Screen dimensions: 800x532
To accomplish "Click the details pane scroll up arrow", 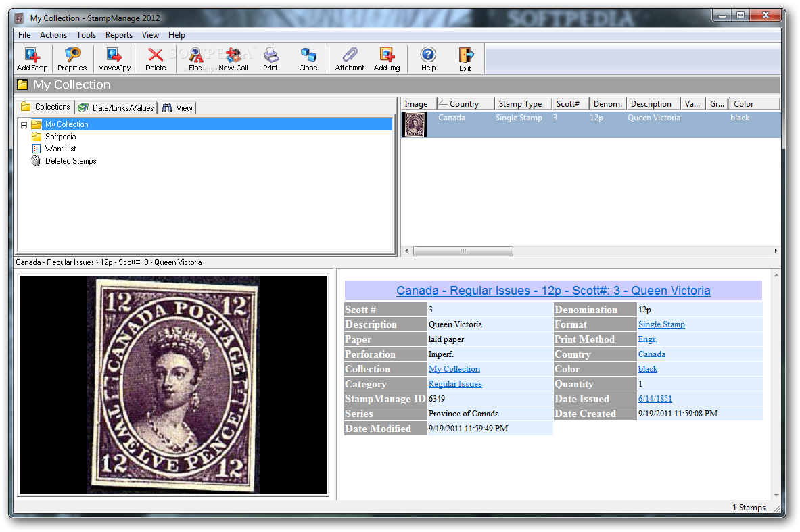I will (x=776, y=275).
